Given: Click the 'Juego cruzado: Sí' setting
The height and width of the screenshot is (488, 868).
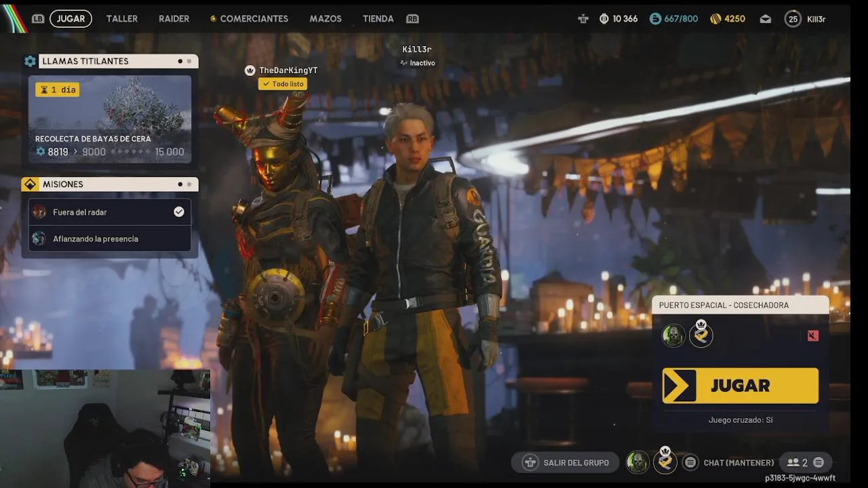Looking at the screenshot, I should click(x=741, y=420).
